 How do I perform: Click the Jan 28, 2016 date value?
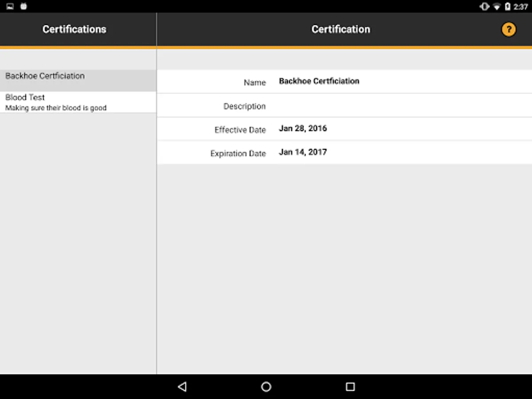coord(303,129)
